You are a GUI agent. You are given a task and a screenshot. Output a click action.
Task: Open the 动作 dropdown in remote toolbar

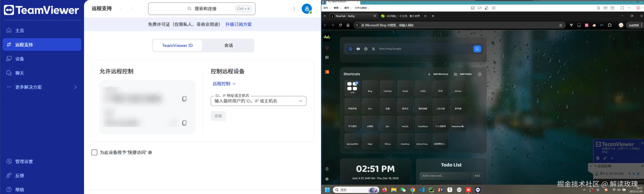coord(327,8)
